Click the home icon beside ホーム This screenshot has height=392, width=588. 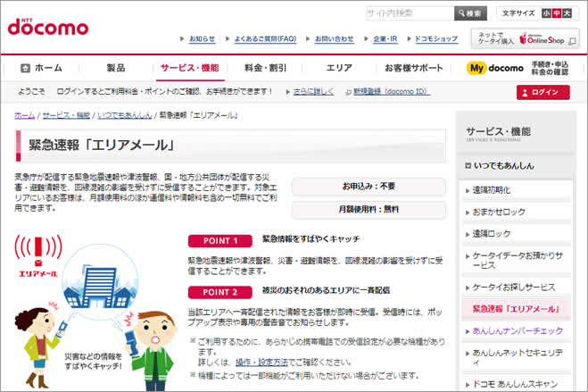click(25, 68)
